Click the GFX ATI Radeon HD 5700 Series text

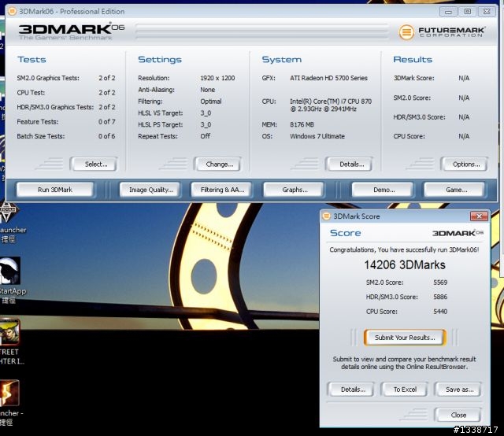[x=328, y=78]
